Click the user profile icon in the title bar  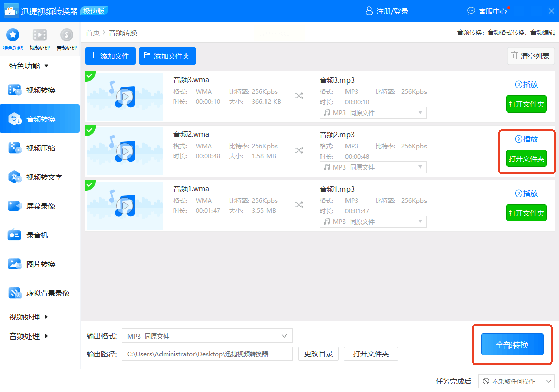point(369,11)
